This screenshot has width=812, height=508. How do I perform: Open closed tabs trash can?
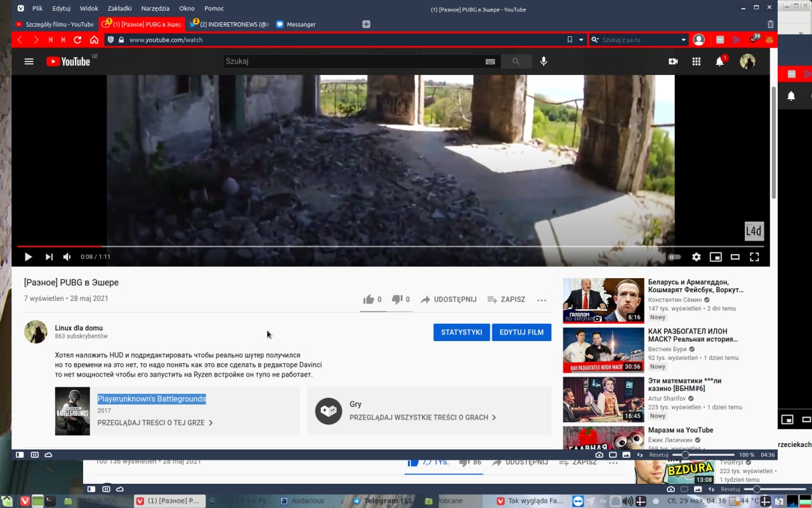(770, 24)
